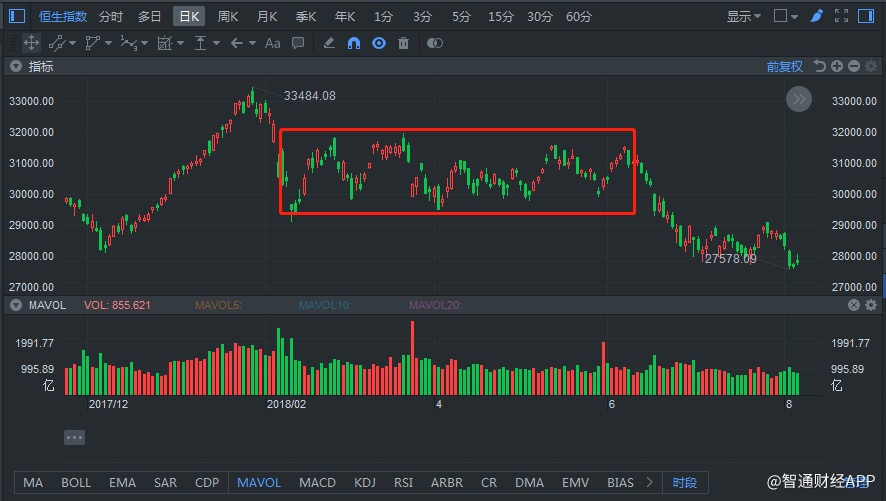Screen dimensions: 886x501
Task: Select the move/crosshair cursor tool
Action: pyautogui.click(x=31, y=43)
